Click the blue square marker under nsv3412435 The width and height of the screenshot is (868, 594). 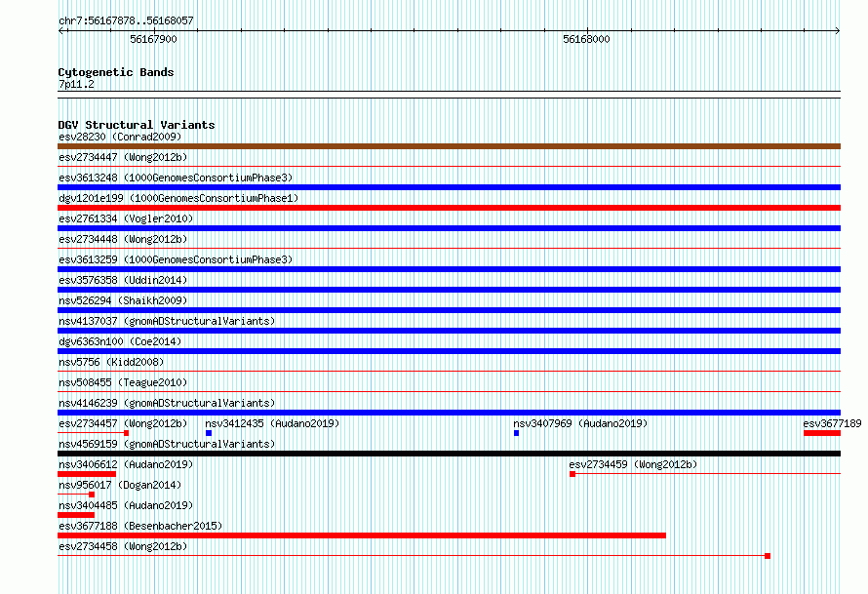pos(209,433)
